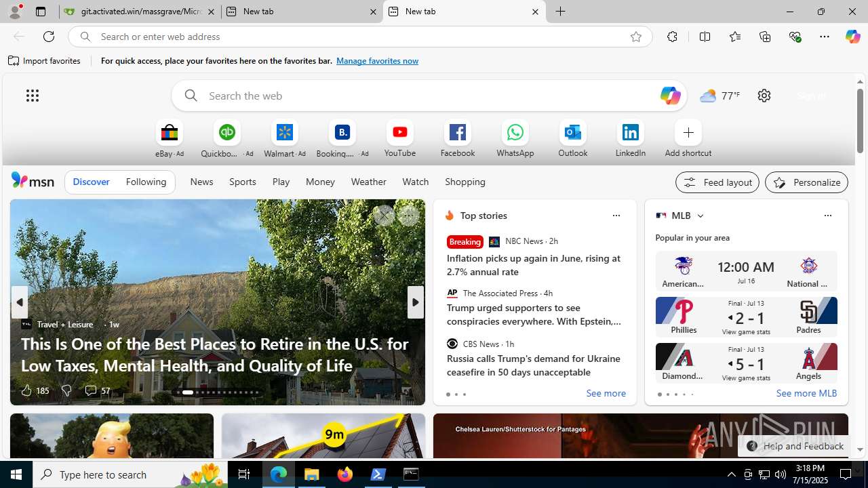Viewport: 868px width, 488px height.
Task: Open the News menu item
Action: 201,182
